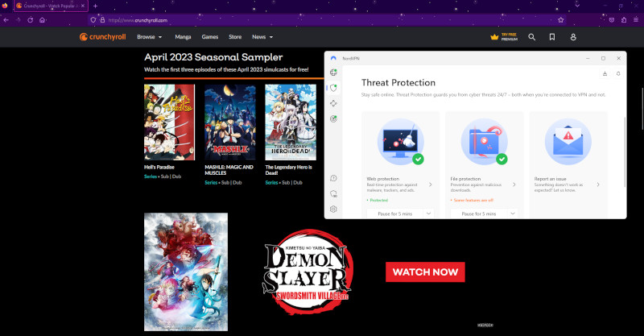The width and height of the screenshot is (644, 336).
Task: Open Crunchyroll search
Action: tap(532, 37)
